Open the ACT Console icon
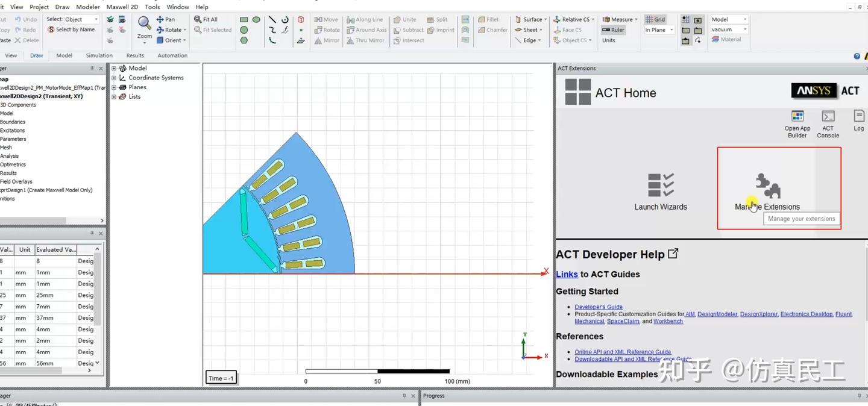The width and height of the screenshot is (868, 406). (828, 119)
